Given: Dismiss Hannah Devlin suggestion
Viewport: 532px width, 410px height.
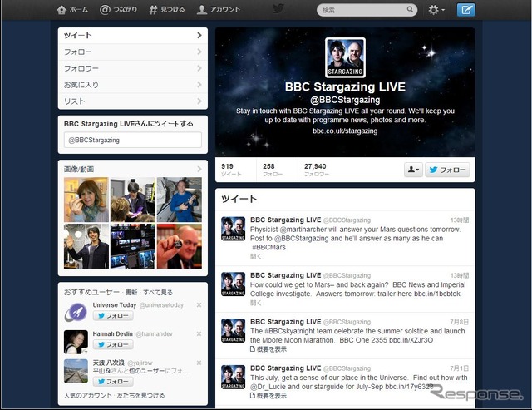Looking at the screenshot, I should [x=199, y=334].
